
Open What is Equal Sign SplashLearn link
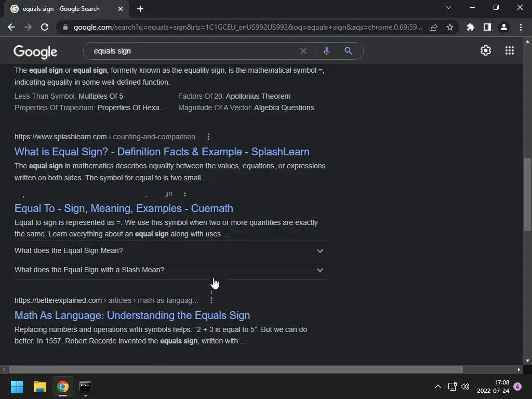point(162,152)
